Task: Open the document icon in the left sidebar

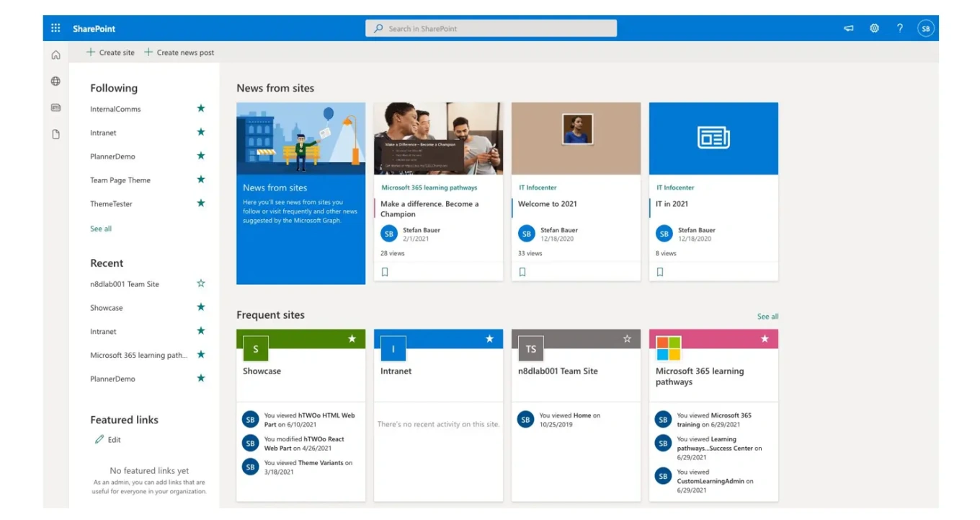Action: pos(55,133)
